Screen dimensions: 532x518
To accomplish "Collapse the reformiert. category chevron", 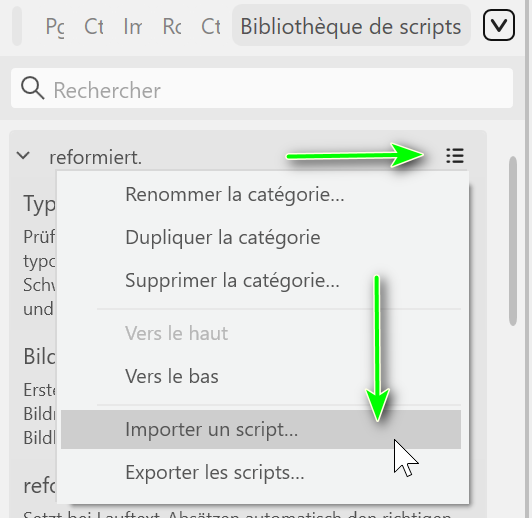I will click(x=23, y=156).
